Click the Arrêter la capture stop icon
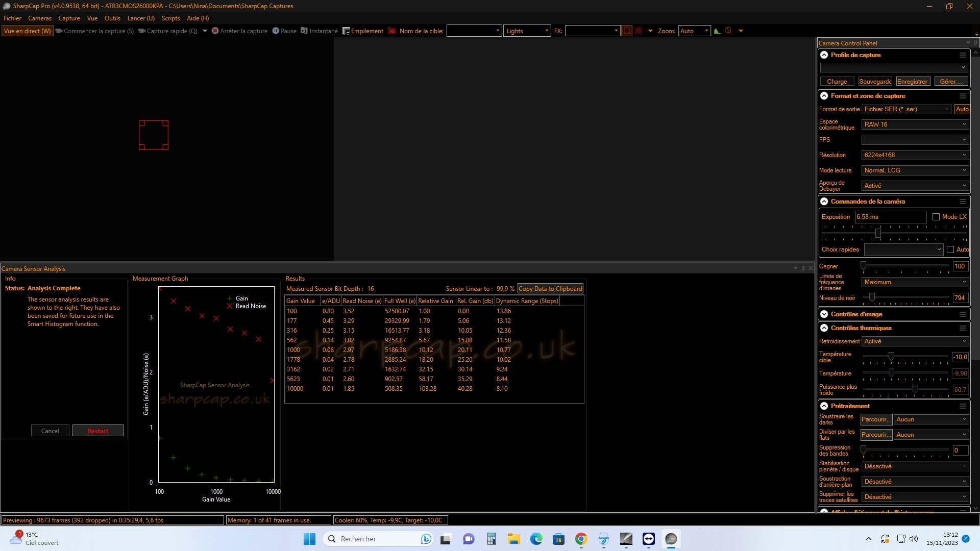 click(x=215, y=31)
